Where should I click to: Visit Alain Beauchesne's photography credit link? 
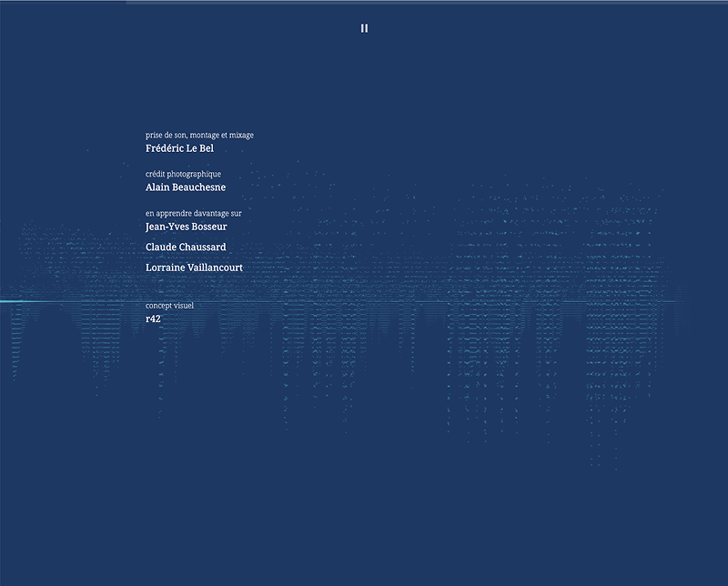pyautogui.click(x=187, y=189)
